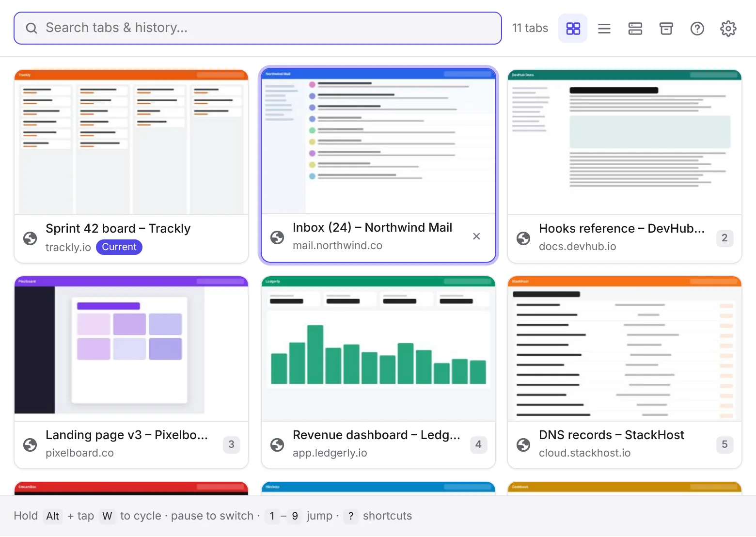Switch to stacked rows view icon
756x537 pixels.
[635, 29]
